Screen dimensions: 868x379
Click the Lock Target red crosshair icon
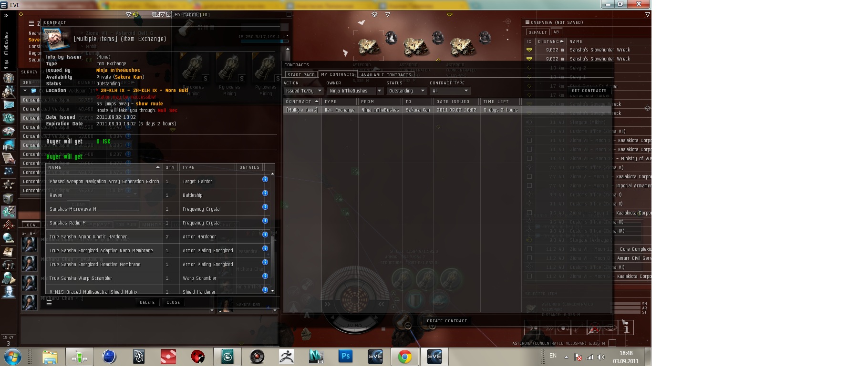click(x=594, y=328)
